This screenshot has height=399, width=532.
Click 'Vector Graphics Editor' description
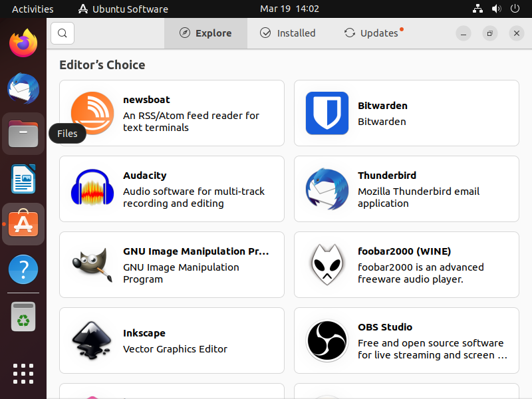click(x=175, y=349)
